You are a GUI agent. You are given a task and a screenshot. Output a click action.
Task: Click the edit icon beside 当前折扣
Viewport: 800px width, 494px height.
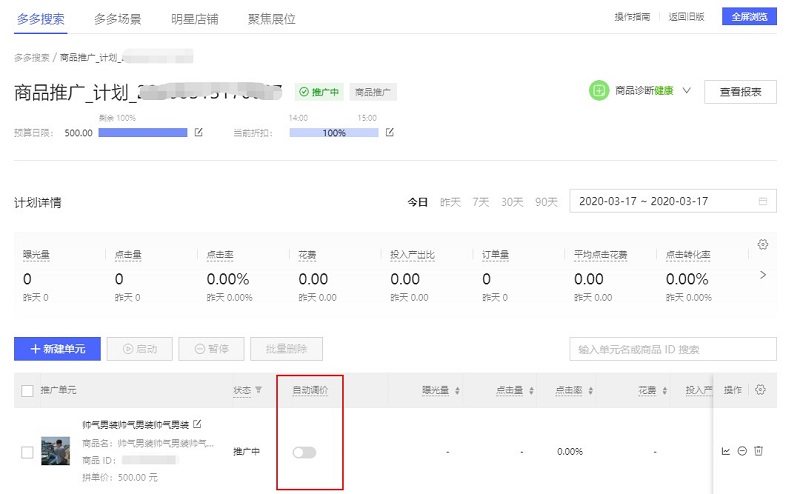click(x=390, y=132)
